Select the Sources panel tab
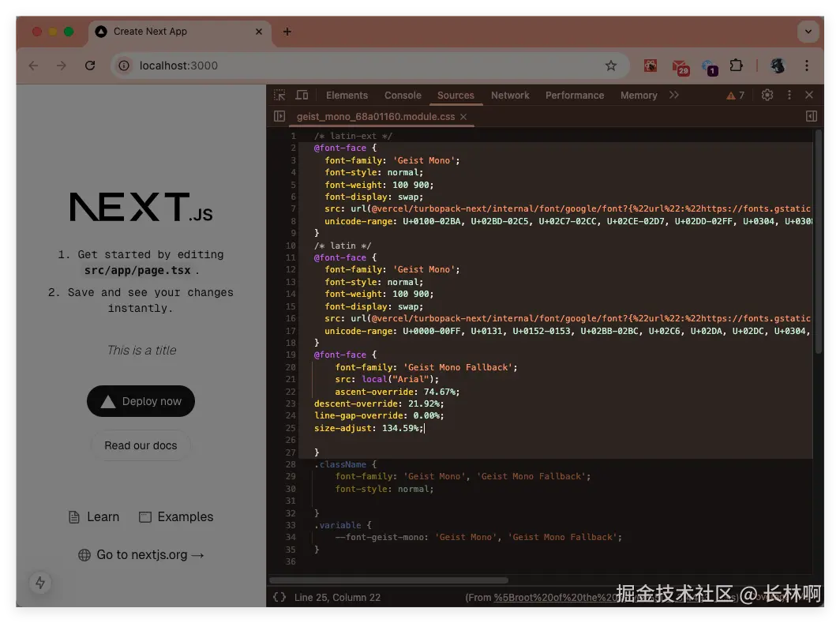Screen dimensions: 840x623 coord(456,95)
